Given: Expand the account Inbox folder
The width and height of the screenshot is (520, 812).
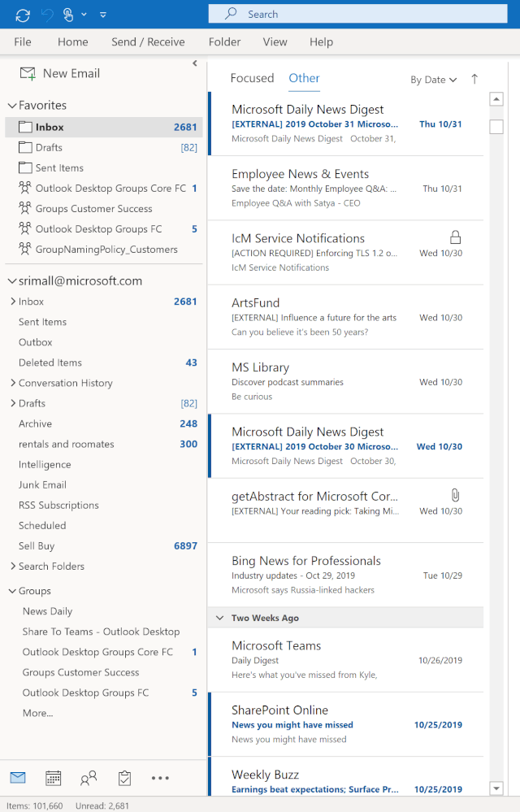Looking at the screenshot, I should [13, 301].
